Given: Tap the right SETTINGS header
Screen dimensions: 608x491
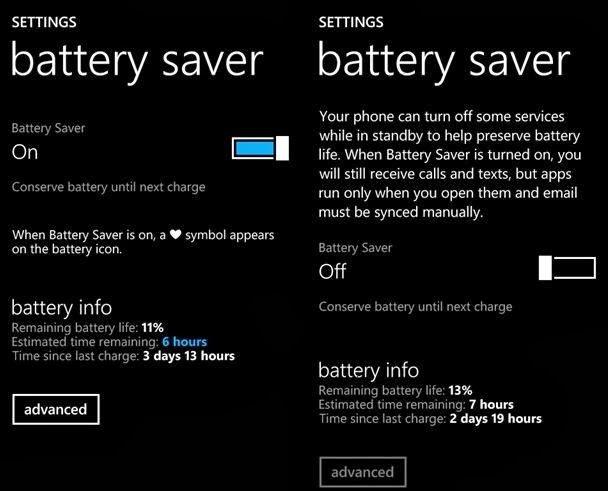Looking at the screenshot, I should click(351, 22).
